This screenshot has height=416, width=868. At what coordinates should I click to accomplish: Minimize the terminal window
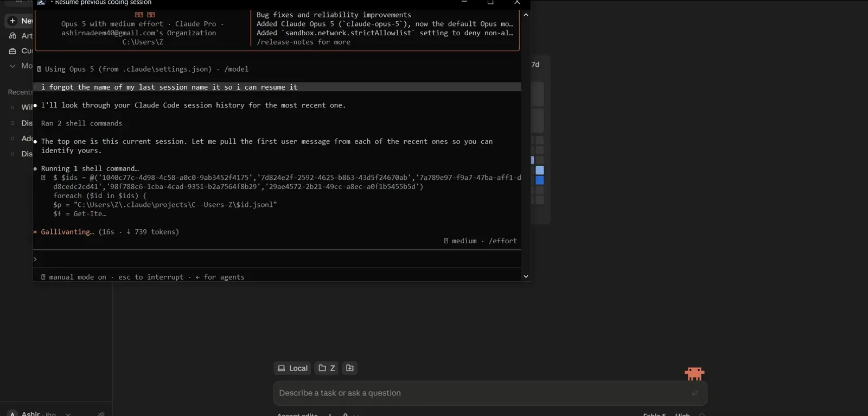pos(464,2)
